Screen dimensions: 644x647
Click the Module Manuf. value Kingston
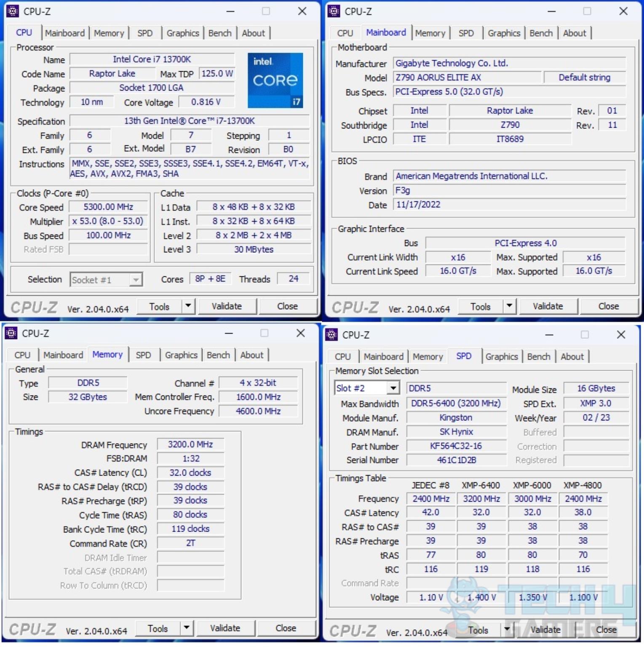(x=456, y=418)
